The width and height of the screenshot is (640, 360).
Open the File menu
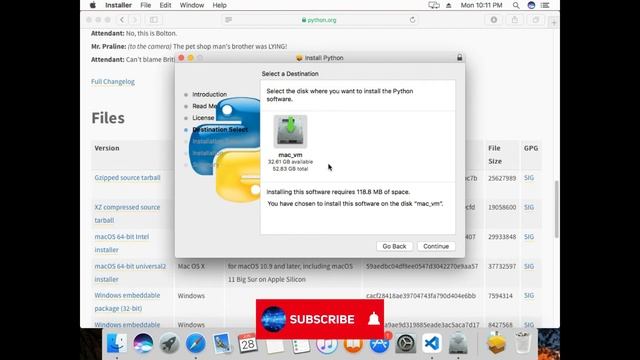click(146, 5)
